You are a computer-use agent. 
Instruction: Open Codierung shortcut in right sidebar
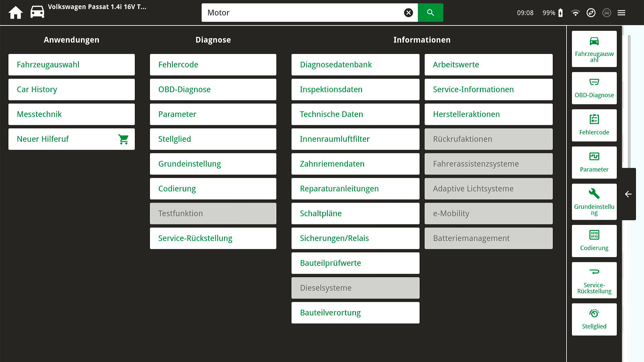594,241
